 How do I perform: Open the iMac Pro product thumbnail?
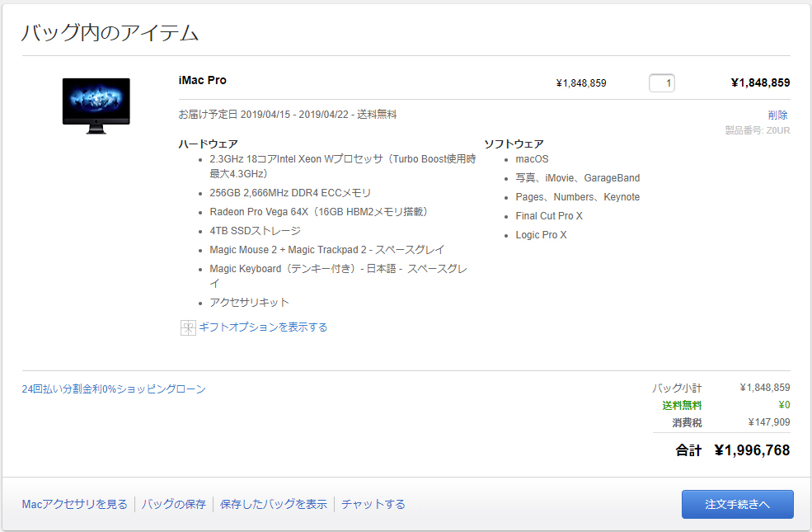click(x=96, y=106)
